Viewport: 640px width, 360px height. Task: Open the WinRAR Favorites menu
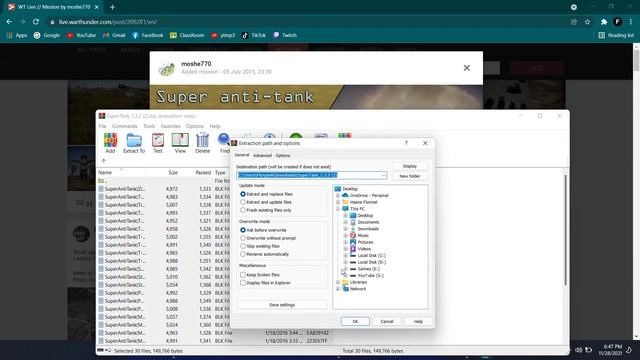pos(170,126)
